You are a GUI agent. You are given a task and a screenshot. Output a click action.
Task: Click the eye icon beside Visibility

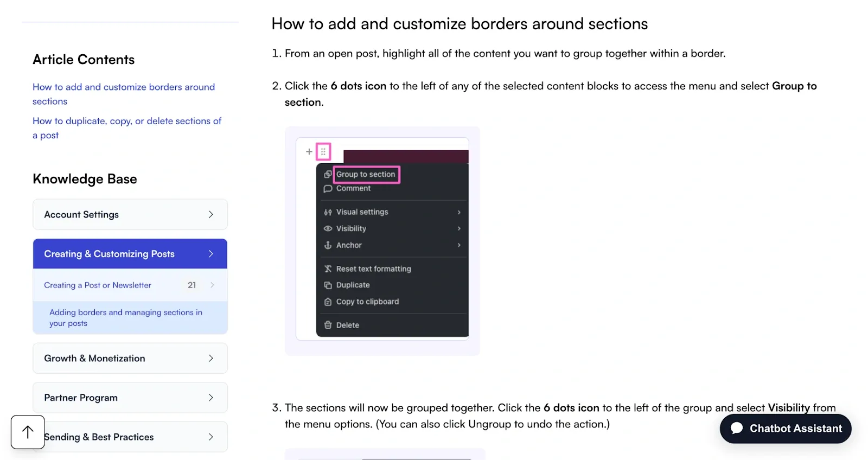coord(328,228)
